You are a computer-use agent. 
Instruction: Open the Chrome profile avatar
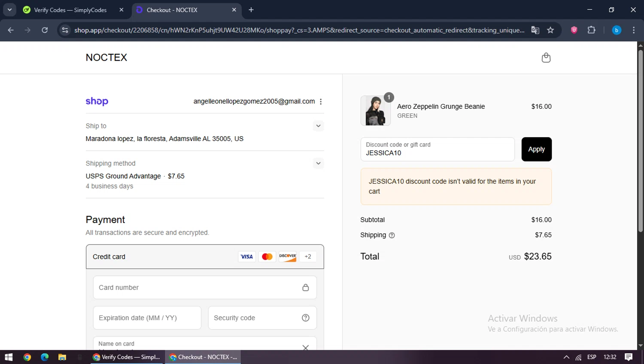[617, 30]
